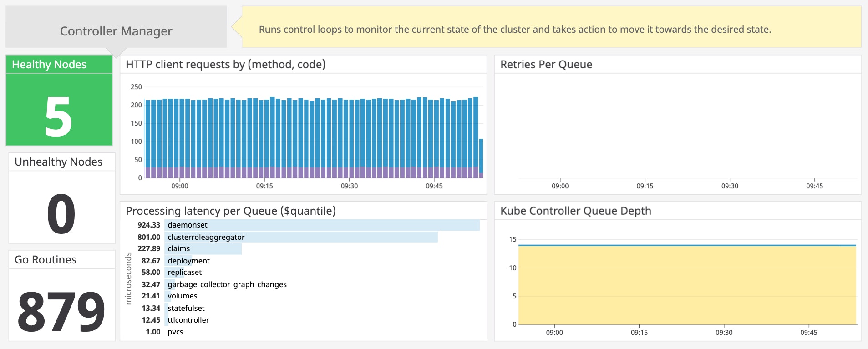
Task: Select the Unhealthy Nodes widget title
Action: click(x=58, y=162)
